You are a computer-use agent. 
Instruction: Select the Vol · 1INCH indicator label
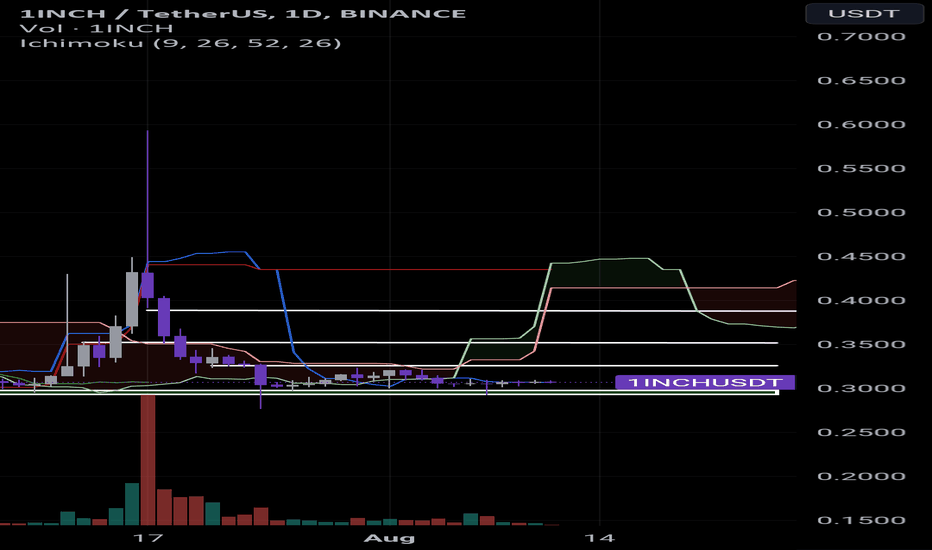click(x=96, y=28)
